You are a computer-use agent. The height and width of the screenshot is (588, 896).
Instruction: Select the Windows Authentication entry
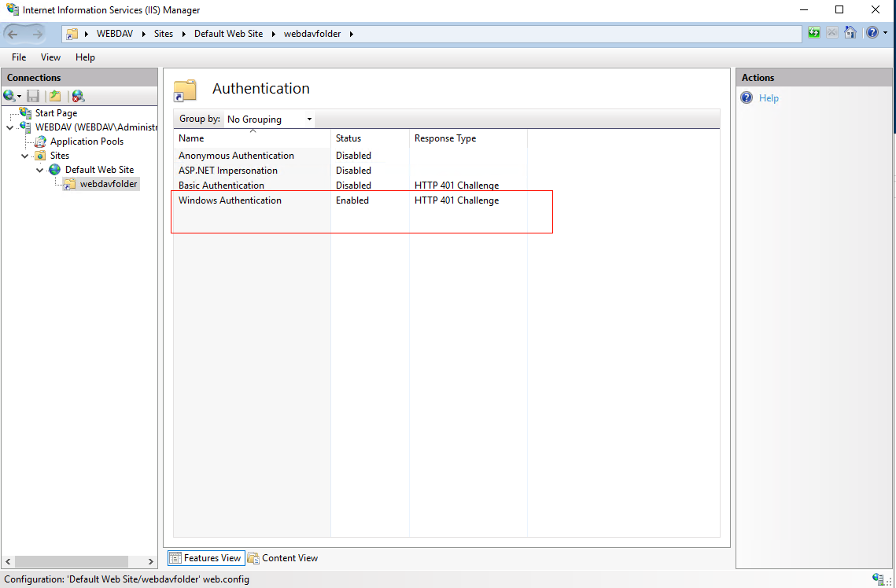pos(350,200)
